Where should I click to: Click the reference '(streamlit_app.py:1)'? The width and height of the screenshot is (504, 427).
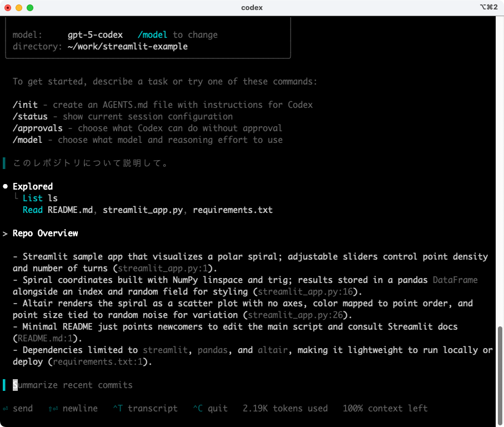[163, 269]
